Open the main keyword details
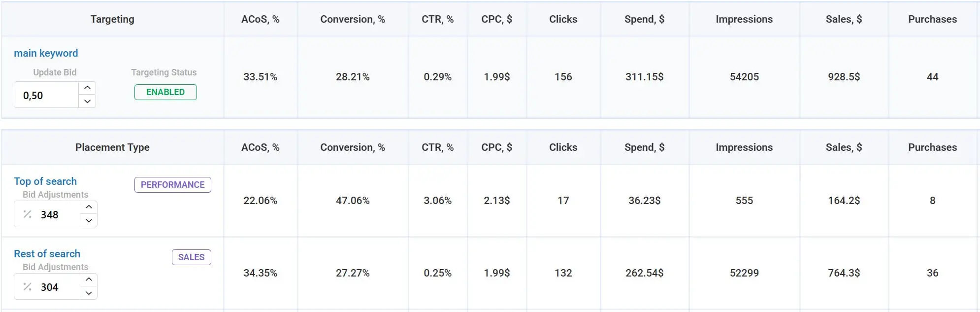This screenshot has height=312, width=980. click(x=45, y=53)
